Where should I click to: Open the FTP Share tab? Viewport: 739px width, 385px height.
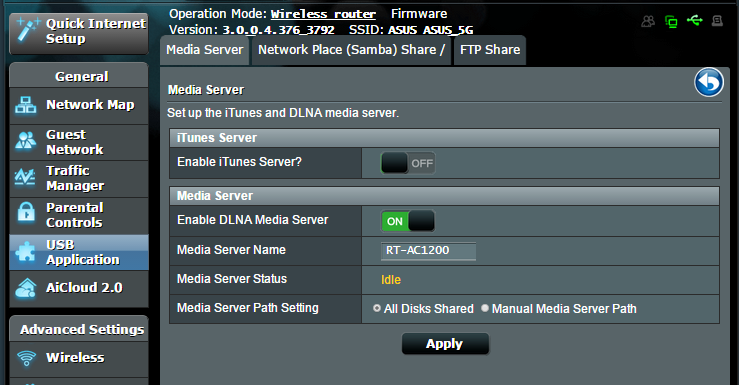tap(490, 50)
